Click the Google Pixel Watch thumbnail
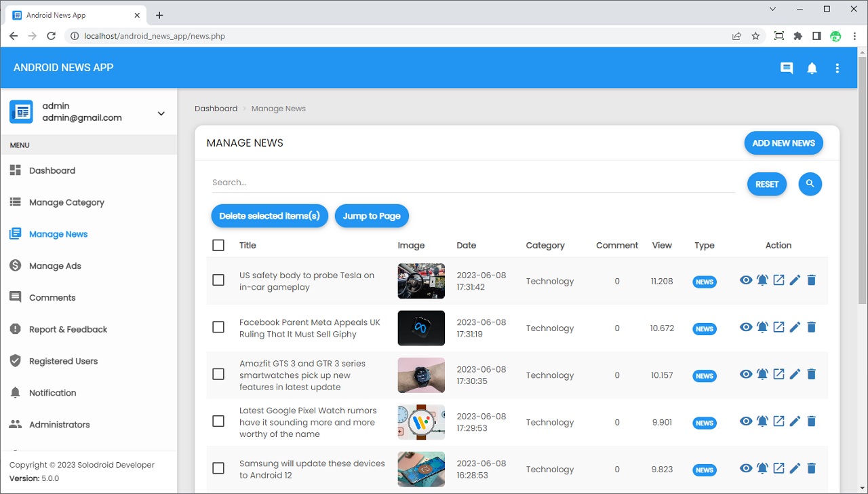The image size is (868, 494). (421, 422)
